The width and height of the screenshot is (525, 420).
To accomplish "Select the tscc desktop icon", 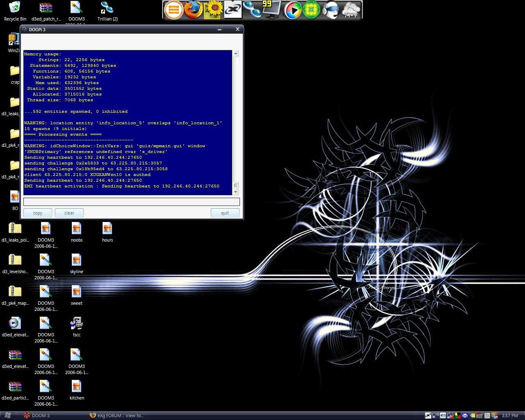I will 77,327.
